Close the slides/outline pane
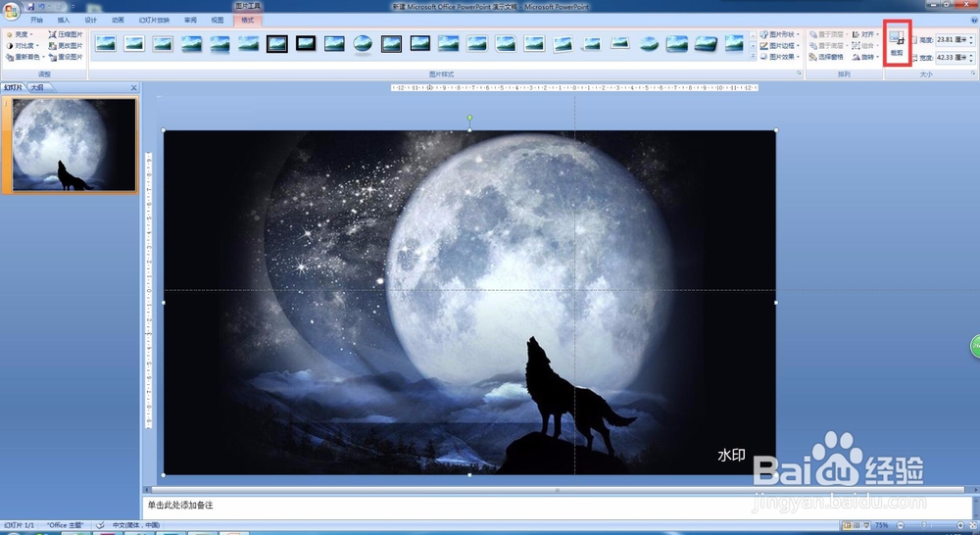Image resolution: width=980 pixels, height=535 pixels. click(x=133, y=87)
